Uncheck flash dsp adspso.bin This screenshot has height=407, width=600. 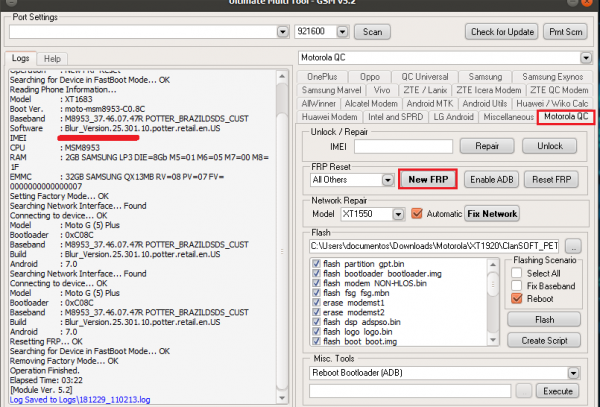[x=316, y=322]
